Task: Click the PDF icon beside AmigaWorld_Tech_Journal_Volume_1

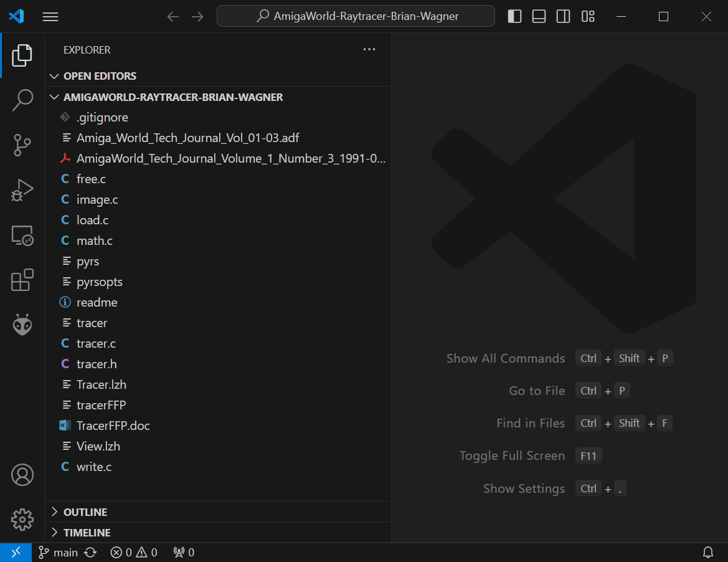Action: (x=65, y=158)
